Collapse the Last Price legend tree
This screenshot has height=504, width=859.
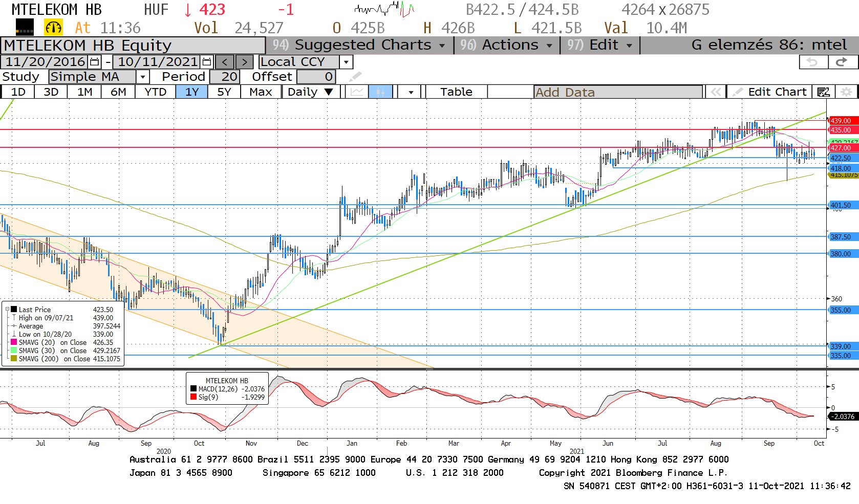pyautogui.click(x=7, y=309)
